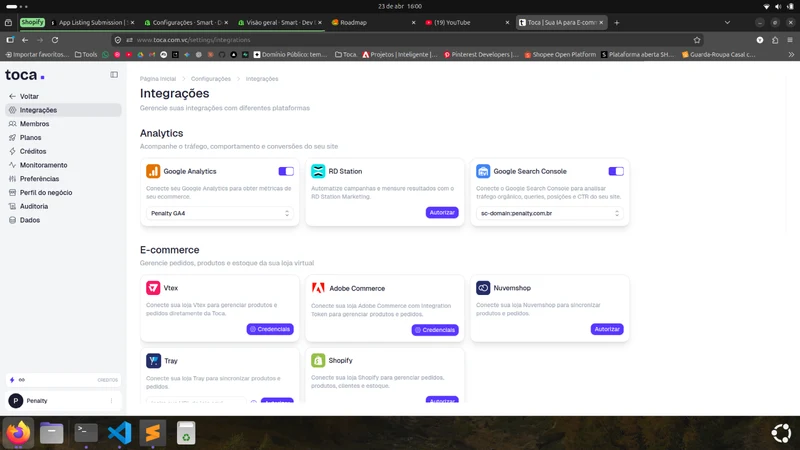Show more bookmarks with chevron
800x450 pixels.
click(791, 54)
